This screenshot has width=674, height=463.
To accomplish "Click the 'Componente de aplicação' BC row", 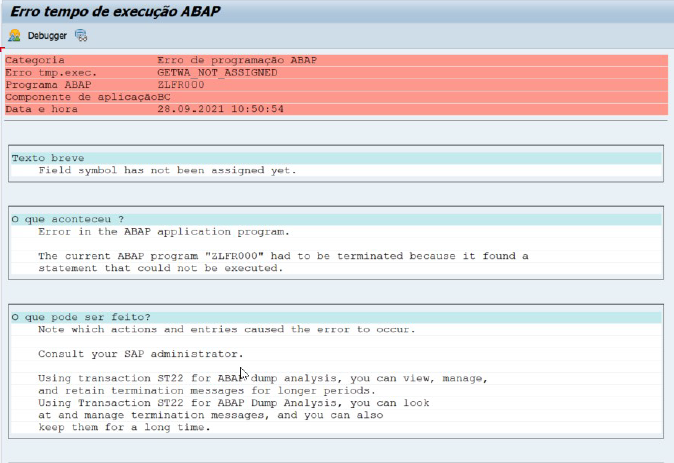I will tap(336, 97).
